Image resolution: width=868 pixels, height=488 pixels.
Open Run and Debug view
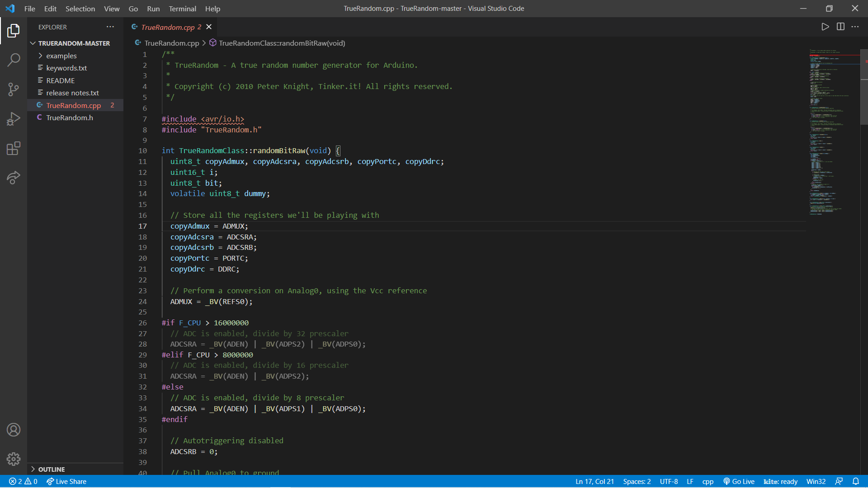click(14, 119)
